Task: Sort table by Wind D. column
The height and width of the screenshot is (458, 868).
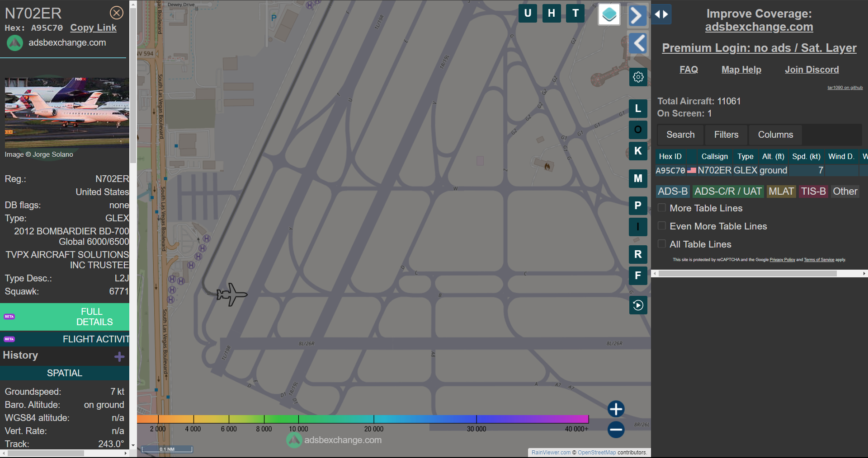Action: pos(841,156)
